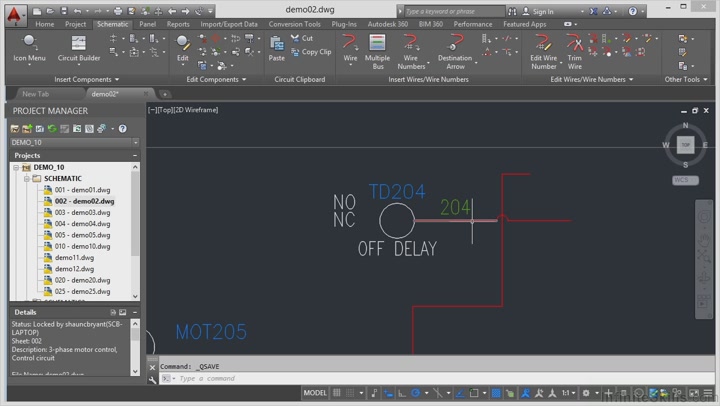Open the Project Manager help icon
720x406 pixels.
click(123, 129)
